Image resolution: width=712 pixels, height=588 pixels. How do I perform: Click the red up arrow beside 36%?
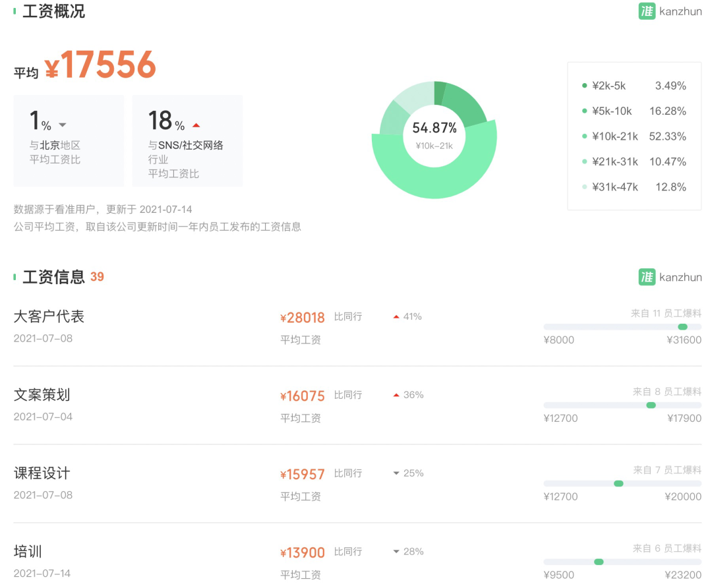pos(396,396)
